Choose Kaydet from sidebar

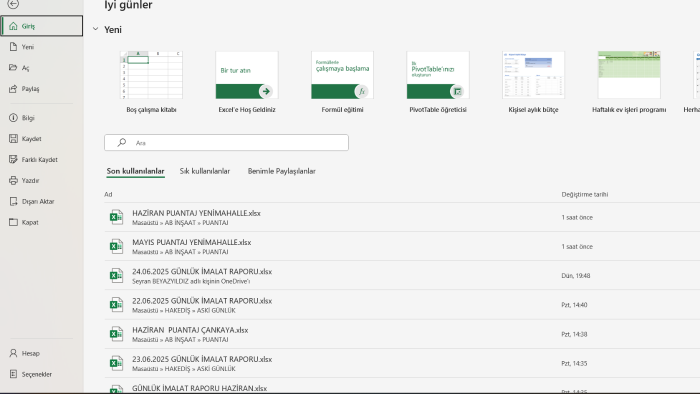pyautogui.click(x=42, y=139)
